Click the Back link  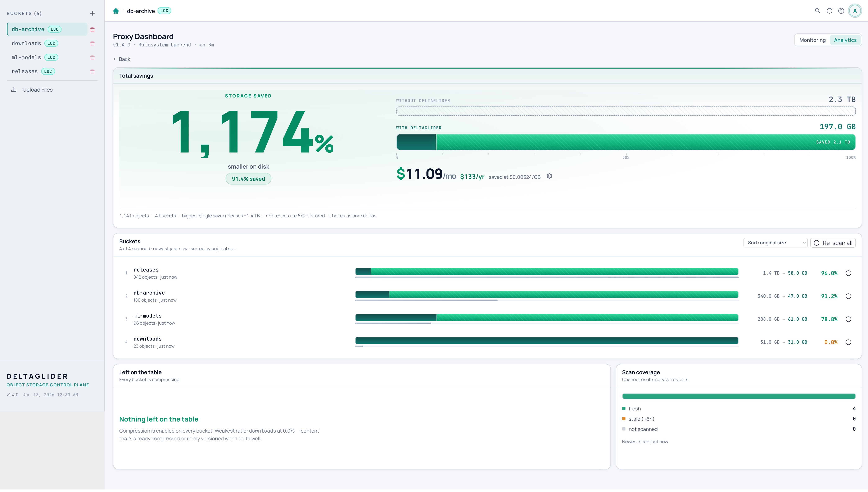(122, 59)
